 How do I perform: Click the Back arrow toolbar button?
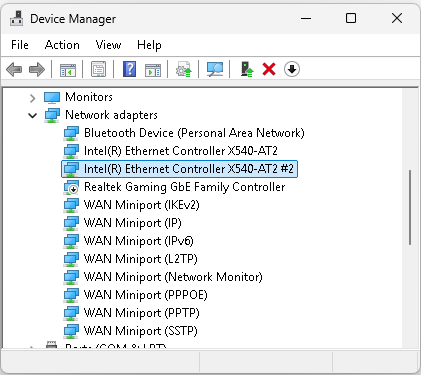coord(14,70)
